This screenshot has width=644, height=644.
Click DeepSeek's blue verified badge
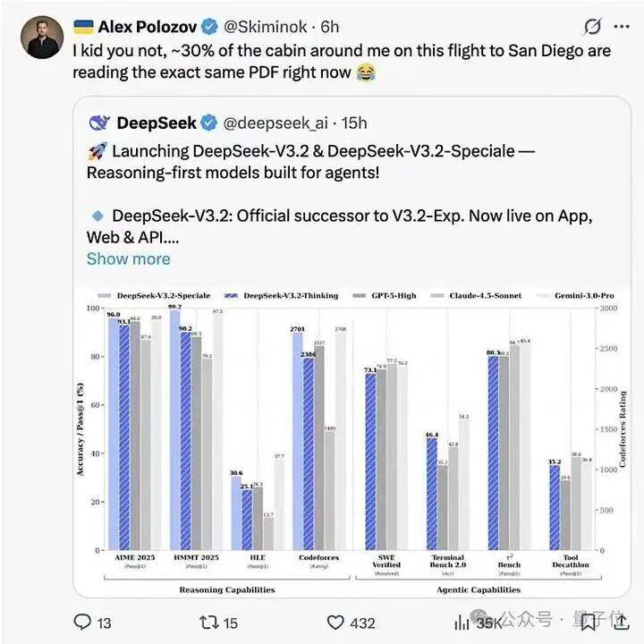coord(208,123)
